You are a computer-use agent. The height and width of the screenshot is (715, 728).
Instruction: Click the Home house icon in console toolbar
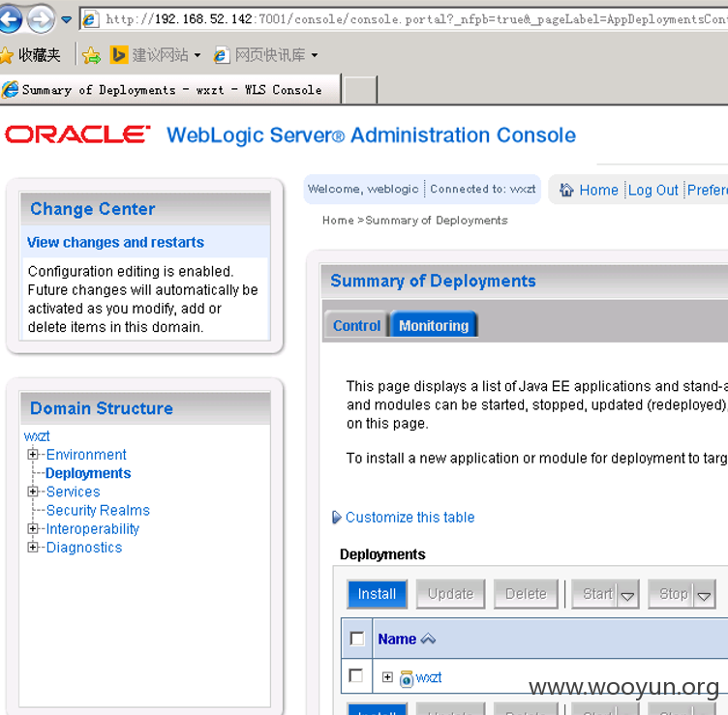(x=566, y=190)
